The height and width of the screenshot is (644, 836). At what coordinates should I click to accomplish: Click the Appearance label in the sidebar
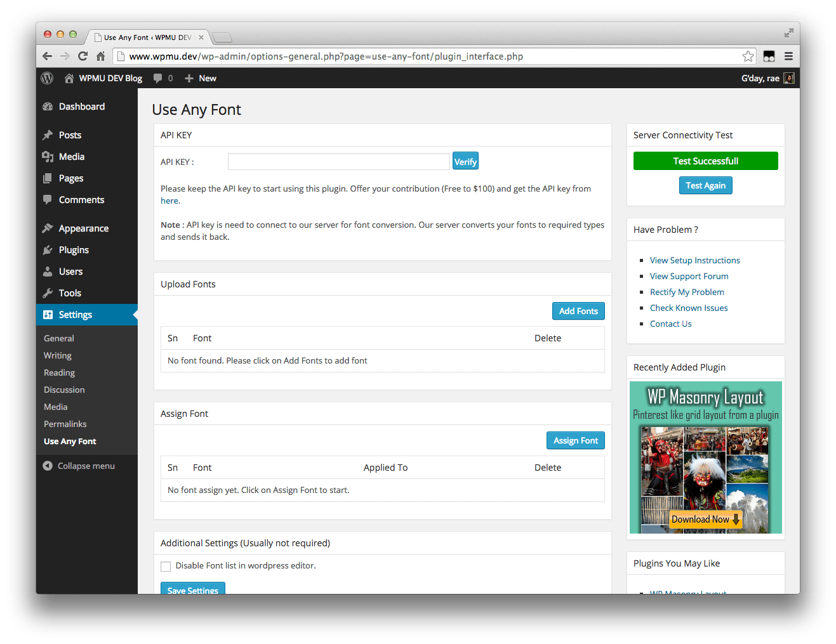[x=84, y=228]
